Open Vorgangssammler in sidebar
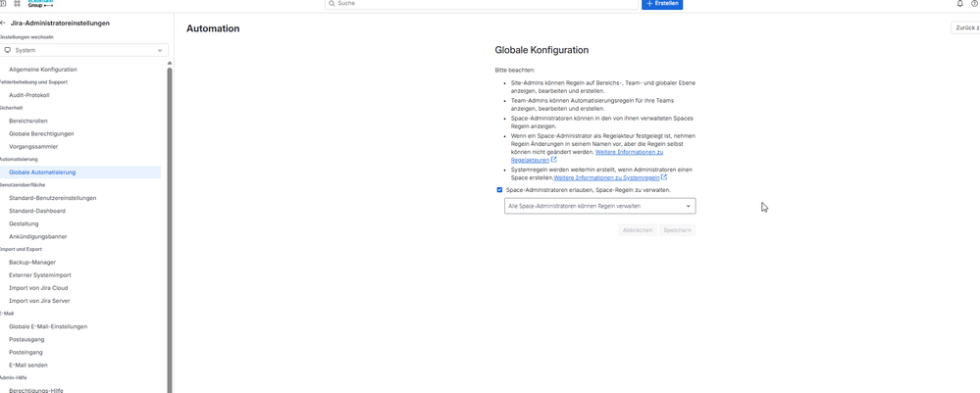The image size is (980, 393). 33,147
